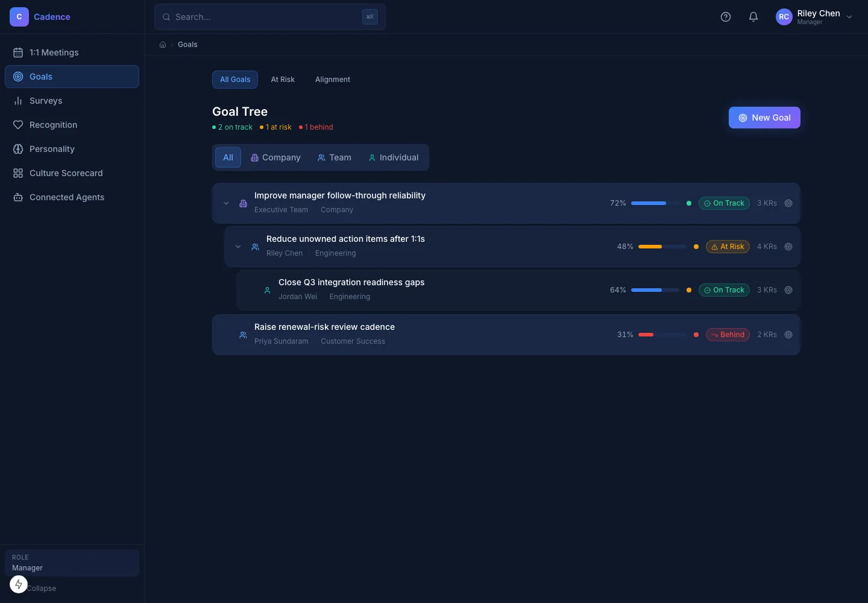
Task: Select the All Goals tab
Action: click(235, 80)
